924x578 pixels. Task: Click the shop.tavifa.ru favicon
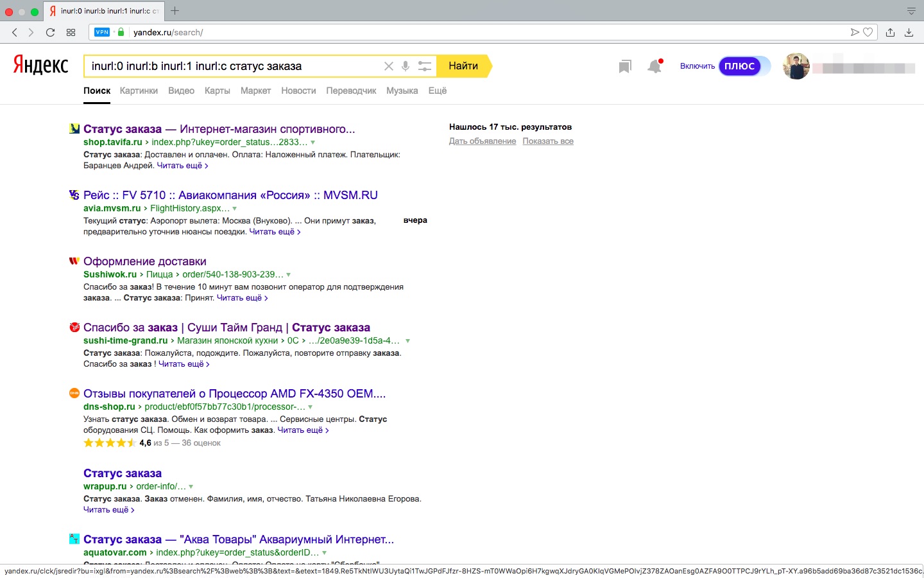[74, 128]
